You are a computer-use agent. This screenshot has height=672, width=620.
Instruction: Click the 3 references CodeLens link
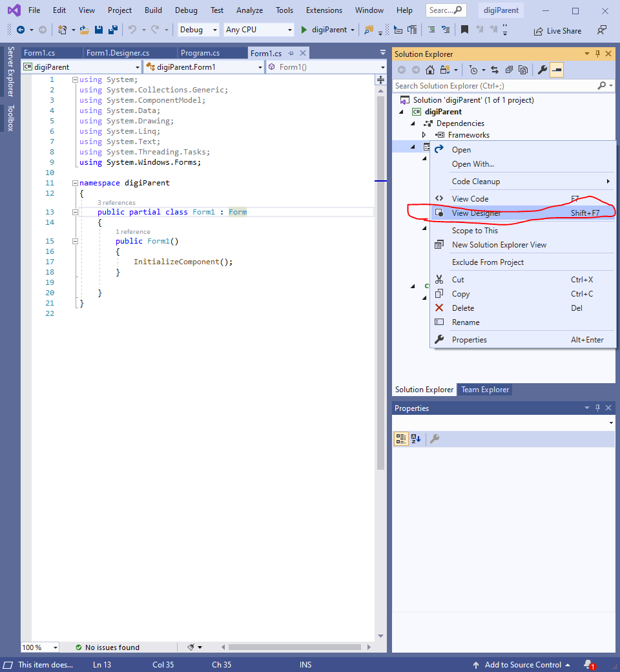click(116, 202)
